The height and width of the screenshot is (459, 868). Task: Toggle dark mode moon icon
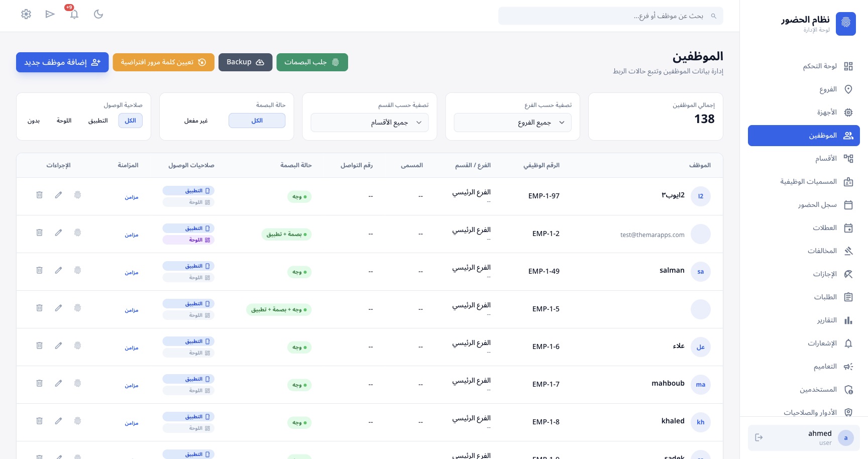tap(98, 14)
